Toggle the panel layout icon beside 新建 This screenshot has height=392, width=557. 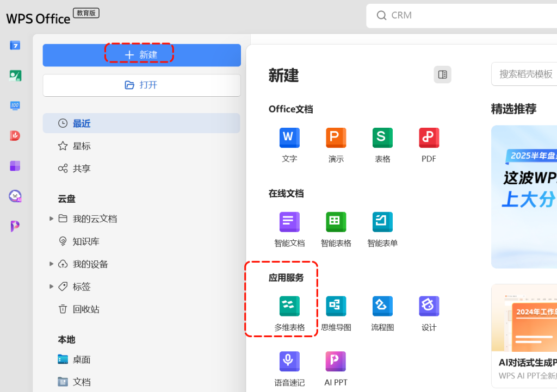443,74
